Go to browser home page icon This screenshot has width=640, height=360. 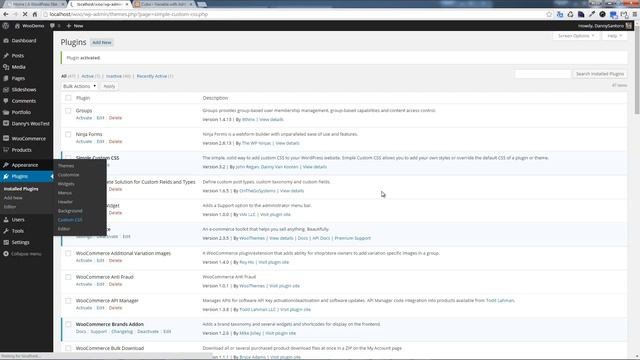tap(35, 14)
